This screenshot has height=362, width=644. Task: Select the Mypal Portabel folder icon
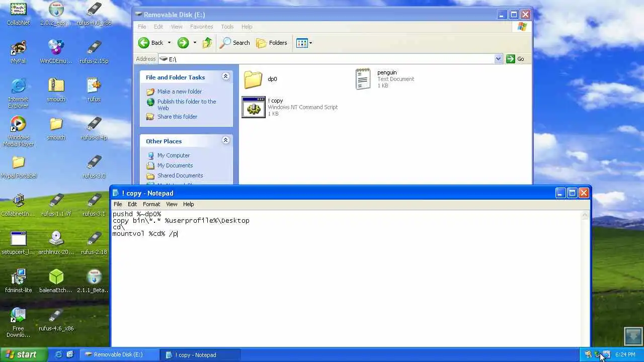coord(19,166)
